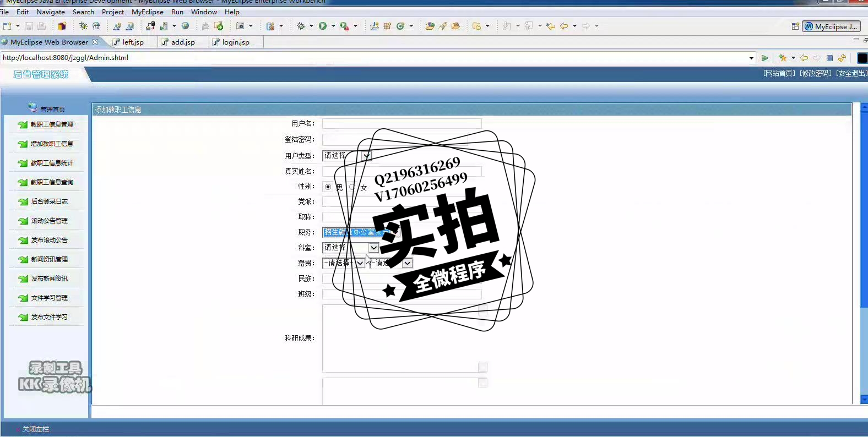The image size is (868, 437).
Task: Click the New Java Class icon
Action: pyautogui.click(x=400, y=26)
